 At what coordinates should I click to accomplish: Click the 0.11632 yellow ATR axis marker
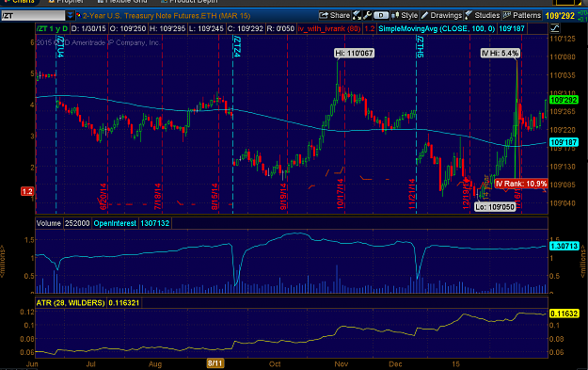[x=564, y=314]
